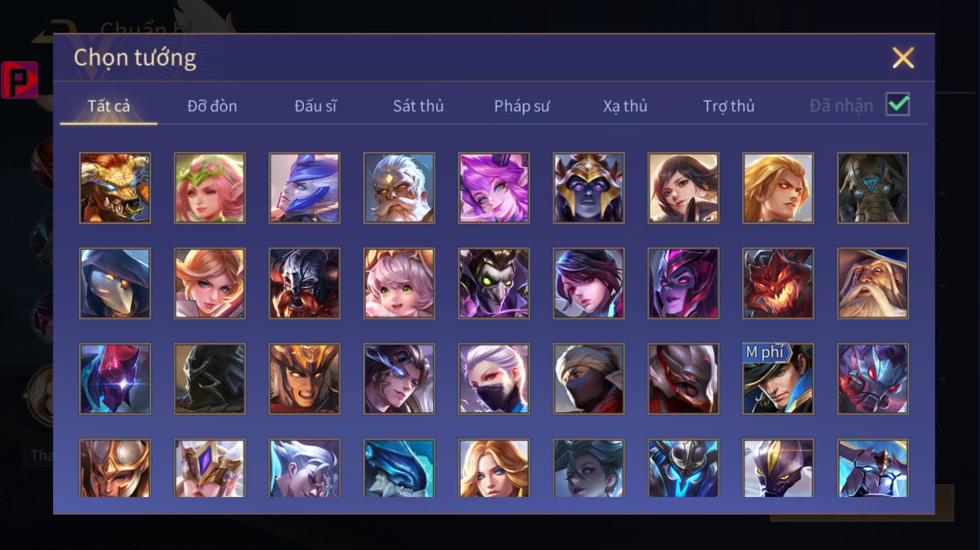Click the red P recording logo

[20, 80]
